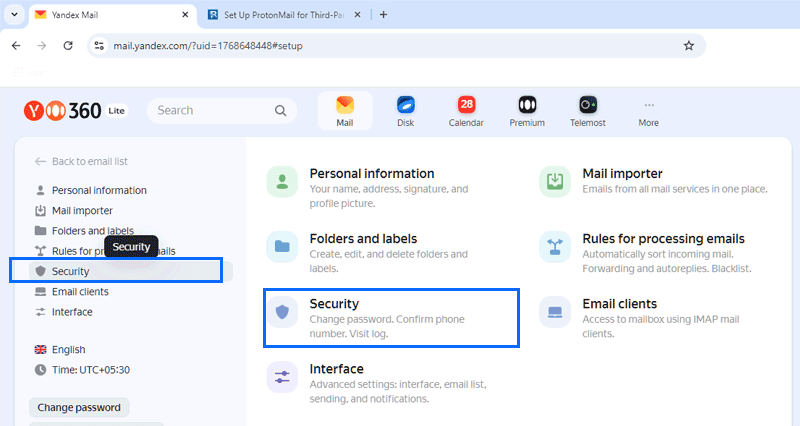Viewport: 800px width, 426px height.
Task: Click the address bar URL
Action: coord(208,46)
